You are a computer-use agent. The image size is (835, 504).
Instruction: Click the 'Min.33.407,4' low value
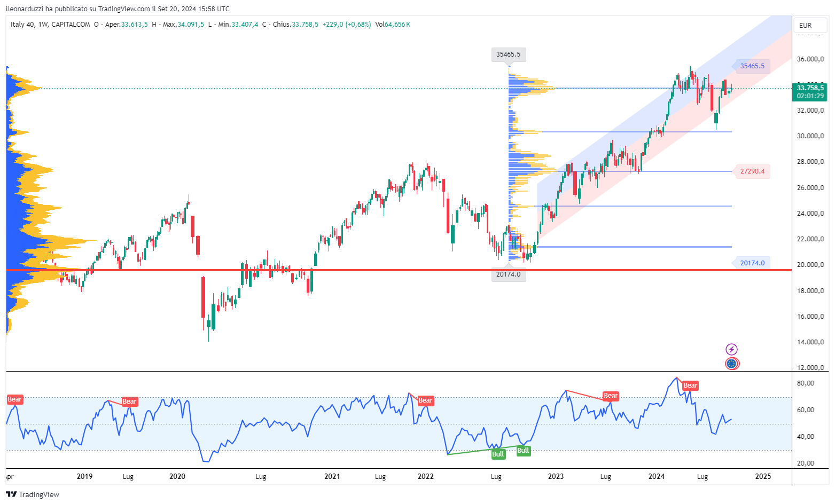pyautogui.click(x=238, y=25)
